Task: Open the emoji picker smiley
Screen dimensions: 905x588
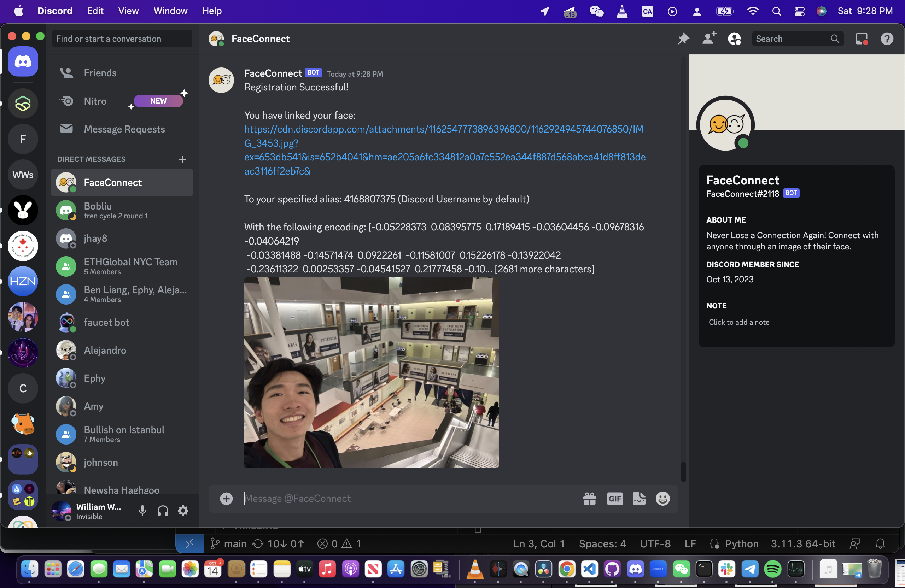Action: (662, 498)
